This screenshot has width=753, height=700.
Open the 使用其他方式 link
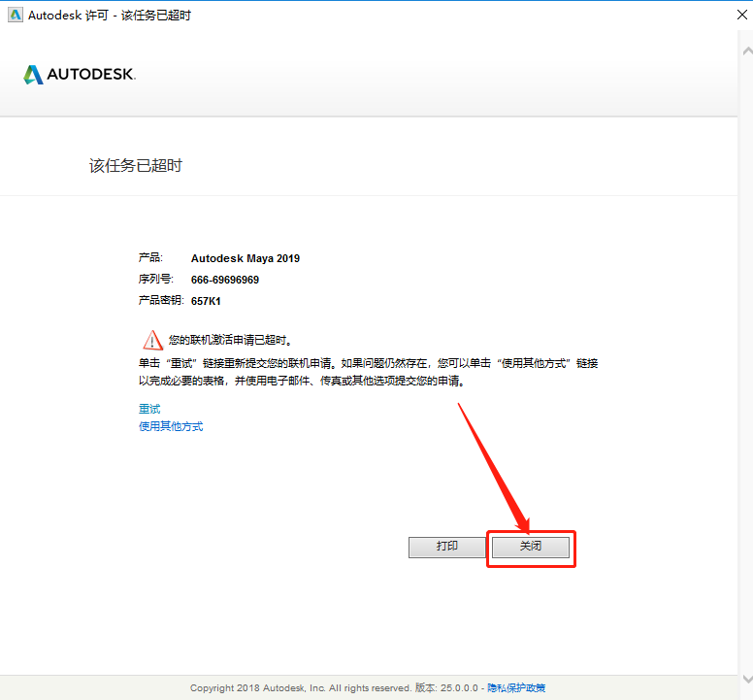(x=171, y=426)
